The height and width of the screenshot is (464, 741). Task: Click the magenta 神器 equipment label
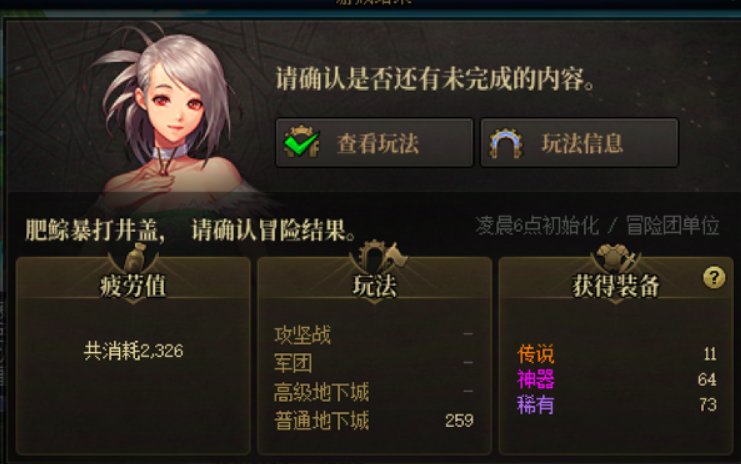[x=535, y=379]
